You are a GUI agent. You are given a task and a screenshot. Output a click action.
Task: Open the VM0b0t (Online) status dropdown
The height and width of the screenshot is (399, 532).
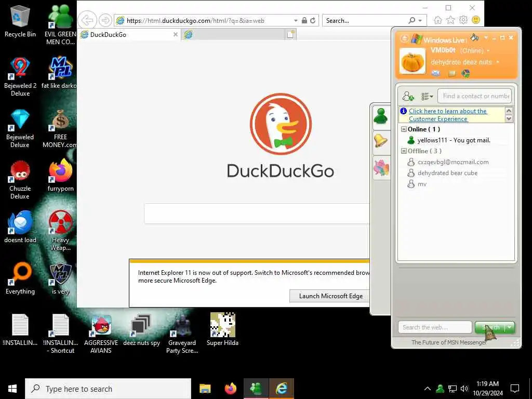coord(488,51)
